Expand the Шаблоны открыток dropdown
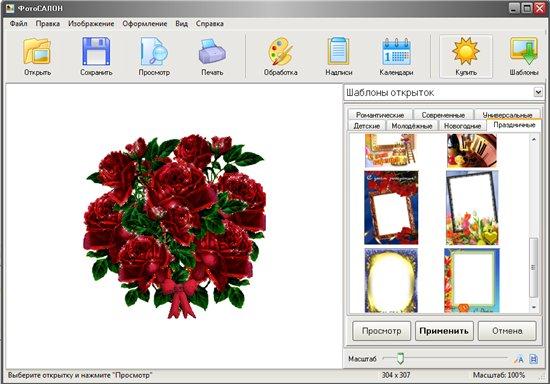Viewport: 550px width, 384px height. (538, 92)
